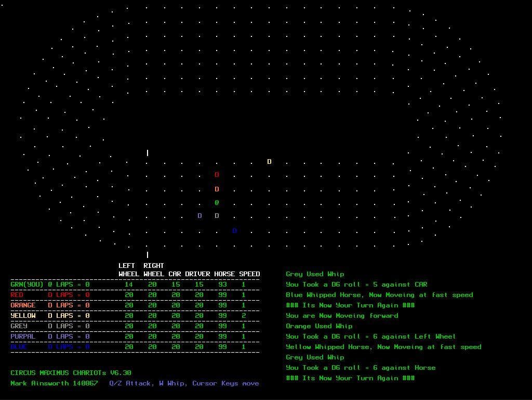Click the GRN(YOU) player name

tap(27, 285)
